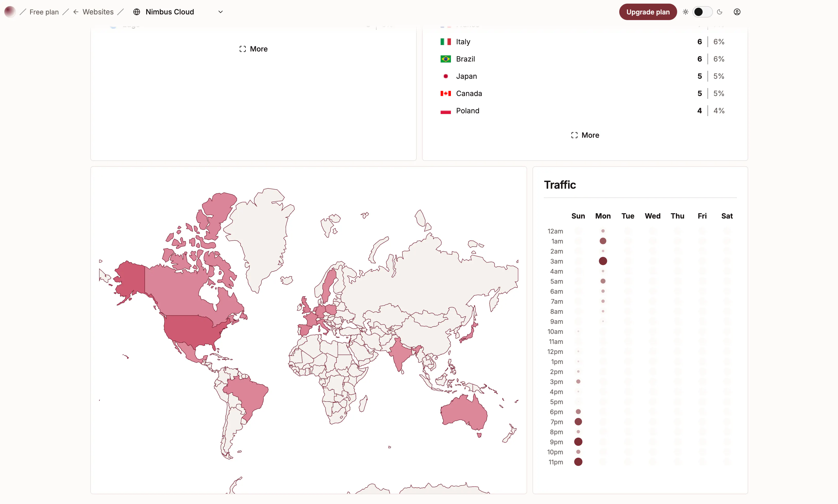
Task: Click the globe icon beside Nimbus Cloud
Action: (x=136, y=12)
